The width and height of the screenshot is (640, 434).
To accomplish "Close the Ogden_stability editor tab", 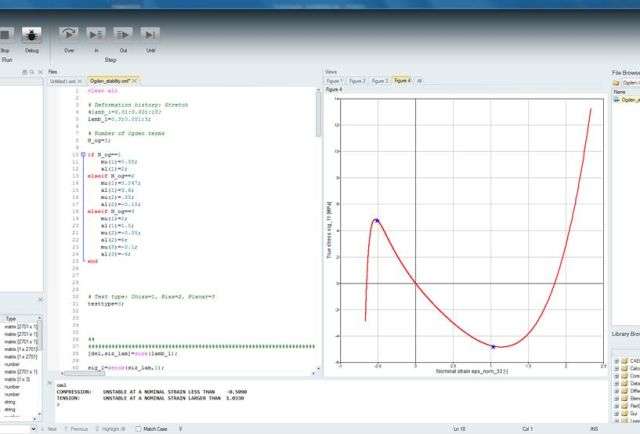I will (135, 81).
